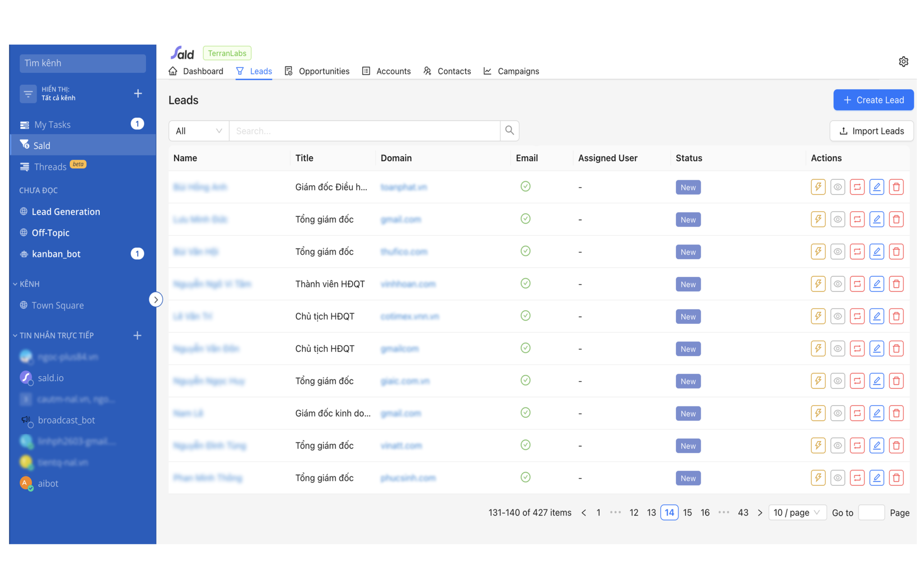924x578 pixels.
Task: Open the settings gear at top right
Action: [x=903, y=61]
